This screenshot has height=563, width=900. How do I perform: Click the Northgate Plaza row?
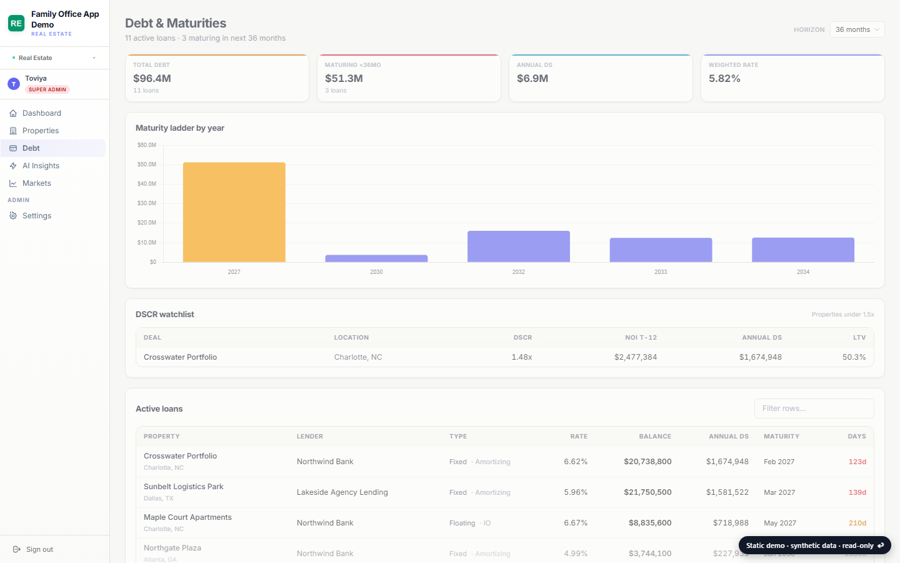[505, 551]
